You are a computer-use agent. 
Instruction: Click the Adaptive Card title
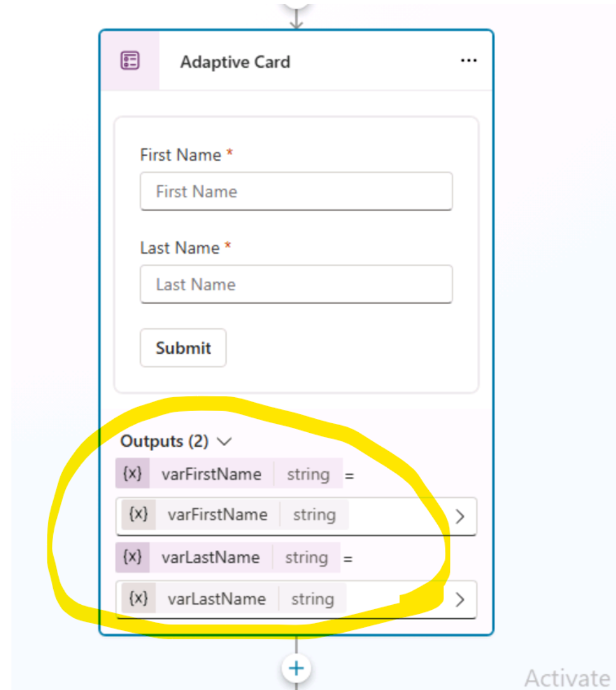click(x=235, y=62)
